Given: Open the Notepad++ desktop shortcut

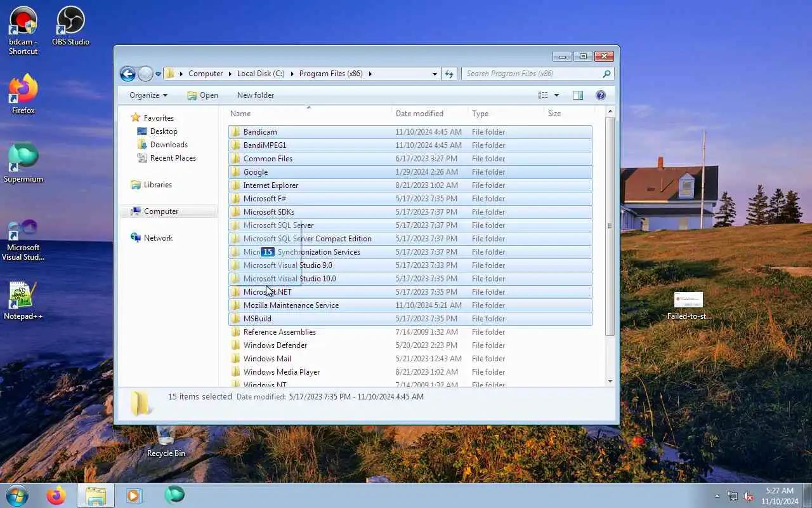Looking at the screenshot, I should 23,301.
